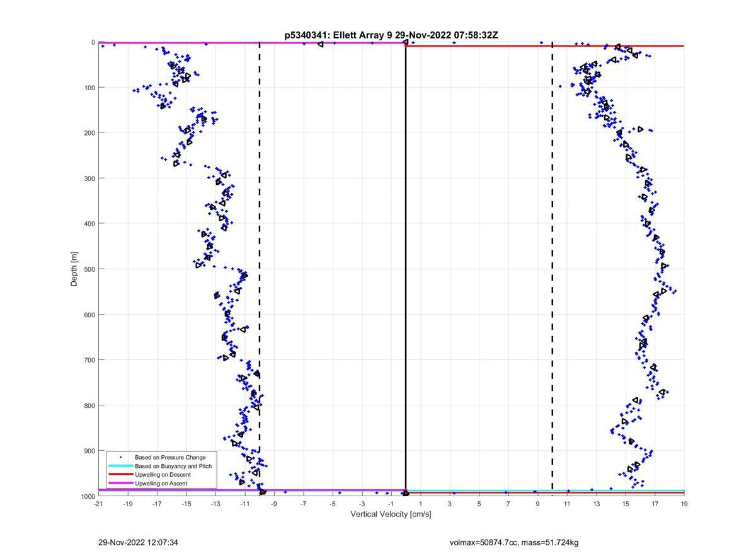Click x-axis tick label '-1'
Screen dimensions: 756x558
[391, 504]
